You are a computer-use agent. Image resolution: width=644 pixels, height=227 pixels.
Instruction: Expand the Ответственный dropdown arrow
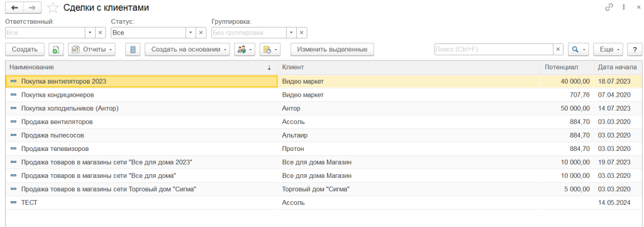tap(91, 33)
